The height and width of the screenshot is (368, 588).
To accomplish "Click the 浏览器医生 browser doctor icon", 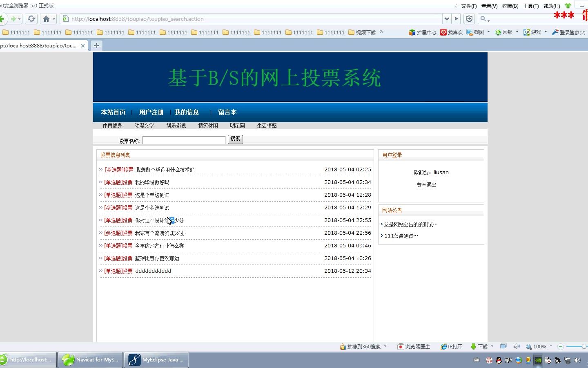I will (x=414, y=346).
